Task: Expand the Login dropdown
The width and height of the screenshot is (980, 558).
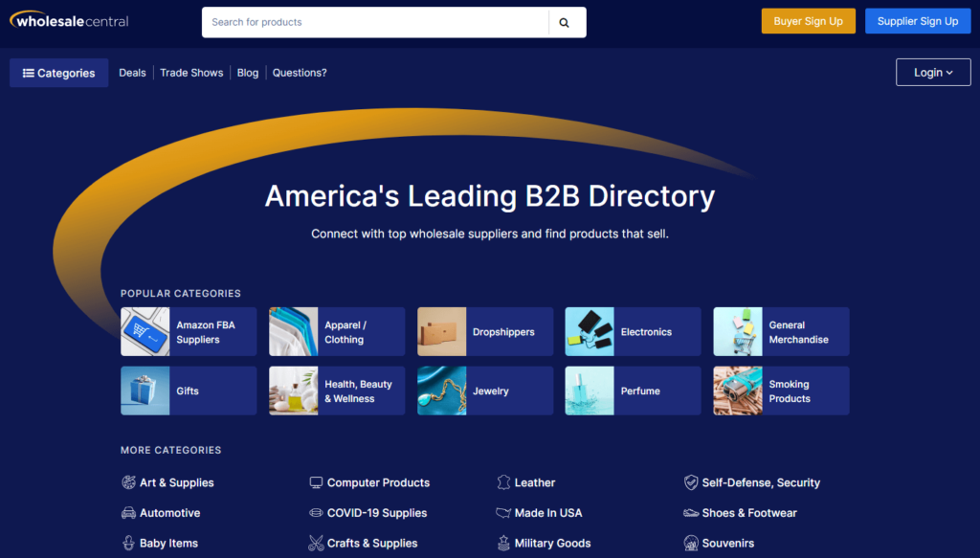Action: click(933, 73)
